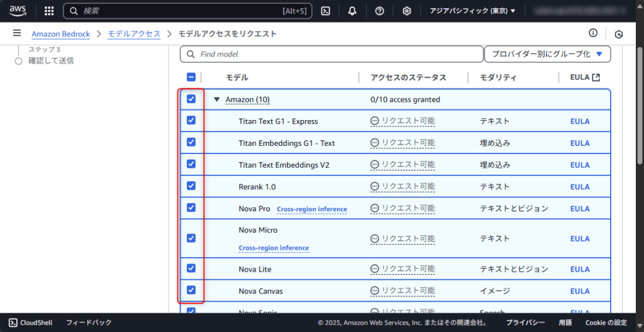Image resolution: width=644 pixels, height=332 pixels.
Task: Collapse the Amazon (10) group triangle
Action: [217, 99]
